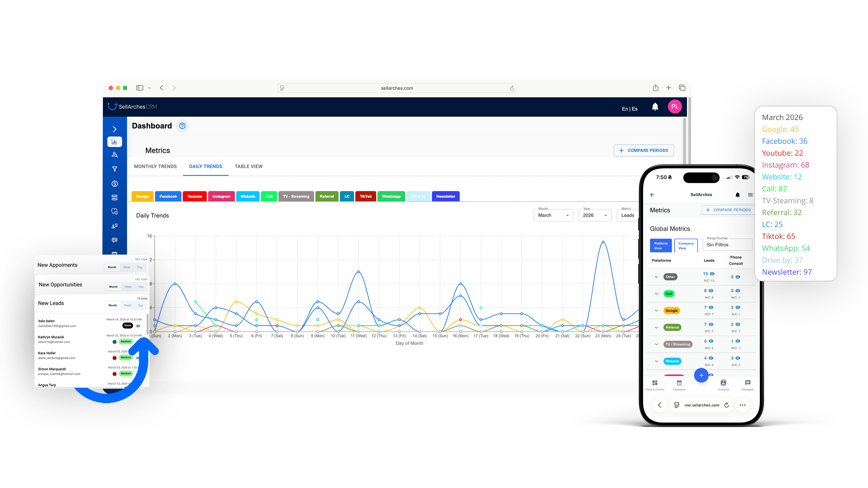Viewport: 868px width, 488px height.
Task: Open the Year dropdown showing 2026
Action: tap(594, 215)
